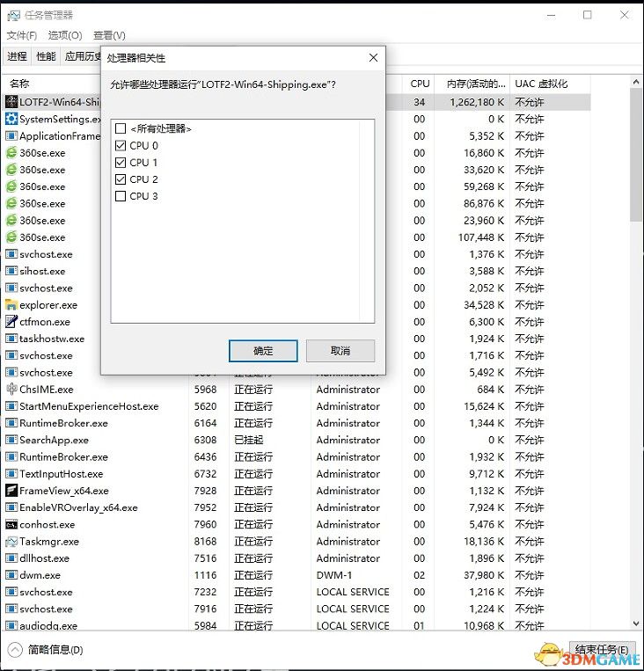644x671 pixels.
Task: Select the RuntimeBroker.exe row with PID 6436
Action: pos(297,456)
